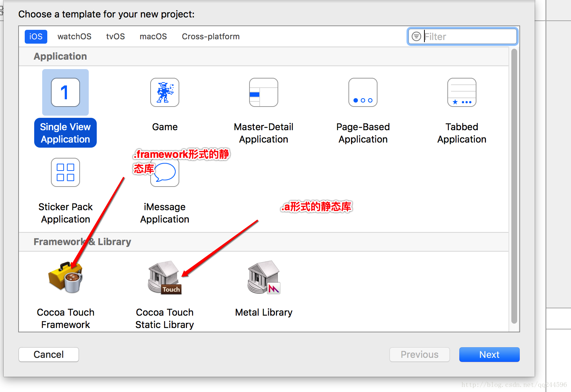
Task: Select the Cocoa Touch Framework toolbox icon
Action: click(65, 277)
